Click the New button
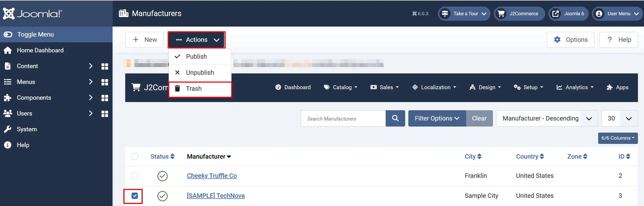 click(x=144, y=40)
